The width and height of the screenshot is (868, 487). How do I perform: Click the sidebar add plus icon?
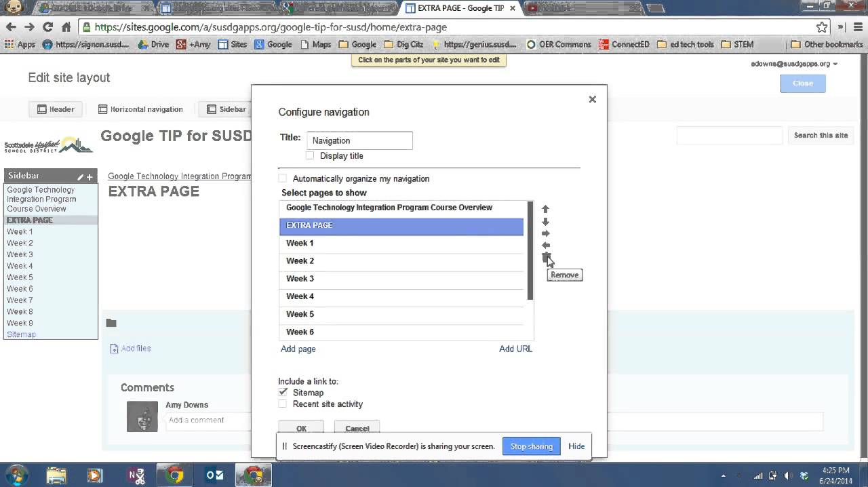click(x=89, y=176)
